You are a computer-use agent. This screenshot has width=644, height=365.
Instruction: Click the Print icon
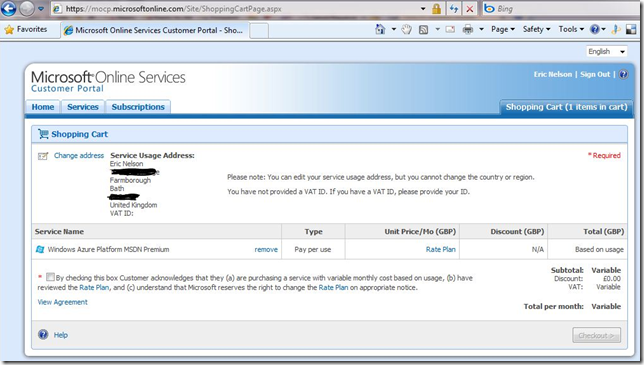pos(468,29)
